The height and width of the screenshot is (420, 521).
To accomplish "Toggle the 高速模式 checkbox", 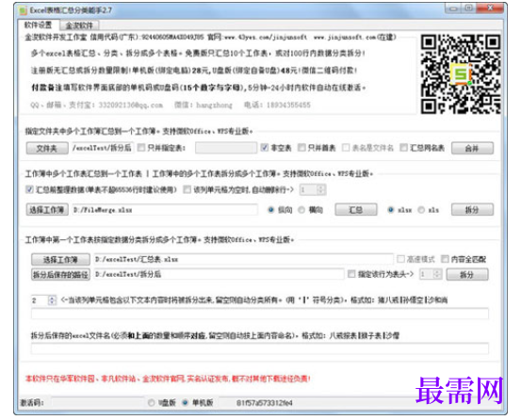I will [401, 259].
